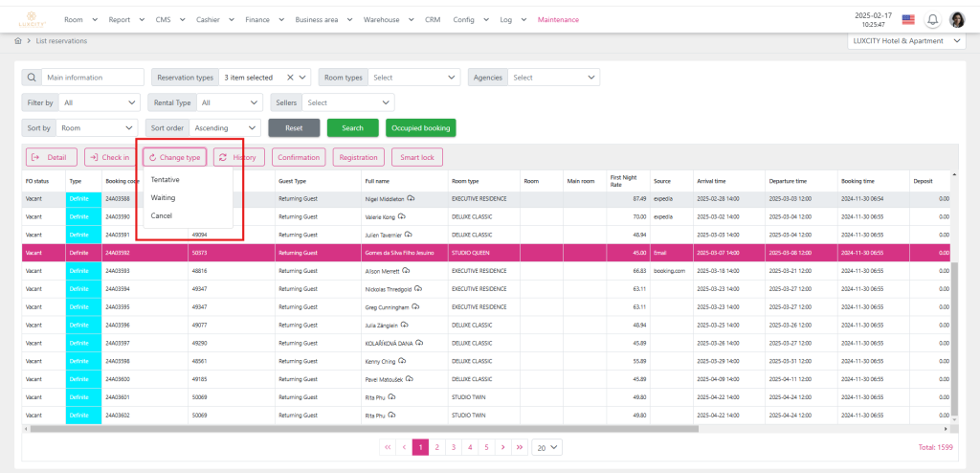Click the home icon in breadcrumb
980x473 pixels.
[x=17, y=41]
